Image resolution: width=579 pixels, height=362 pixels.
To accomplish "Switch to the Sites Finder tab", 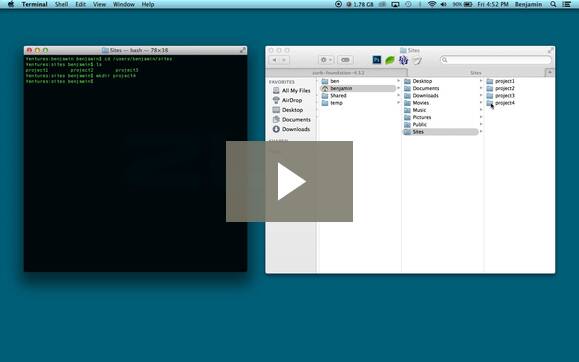I will point(476,73).
